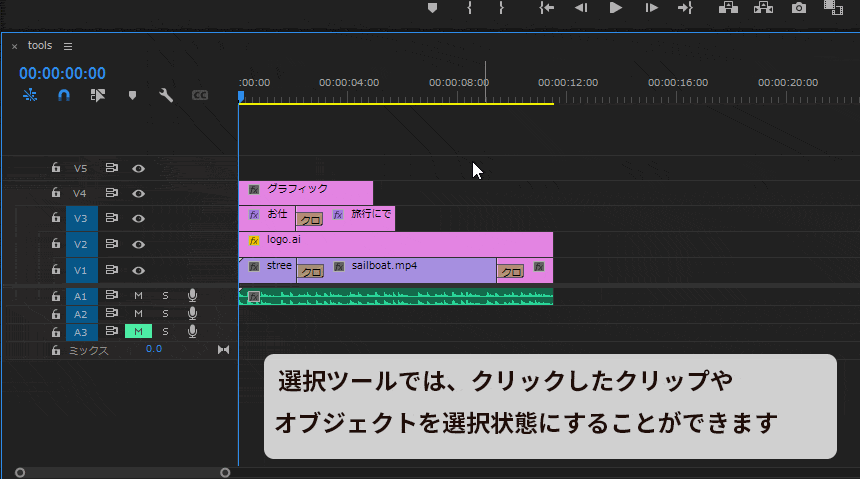Click the horizontal zoom scrollbar right handle

tap(225, 472)
